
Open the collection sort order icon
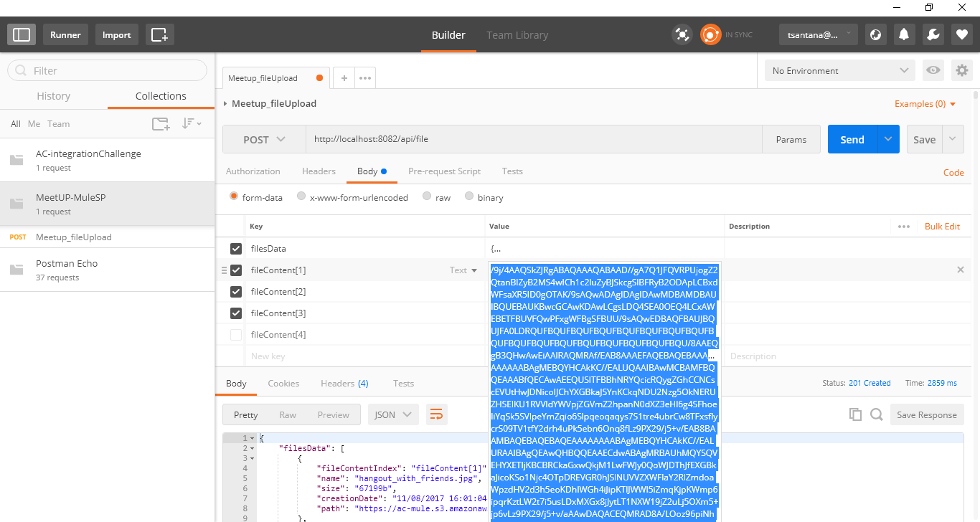click(x=190, y=123)
